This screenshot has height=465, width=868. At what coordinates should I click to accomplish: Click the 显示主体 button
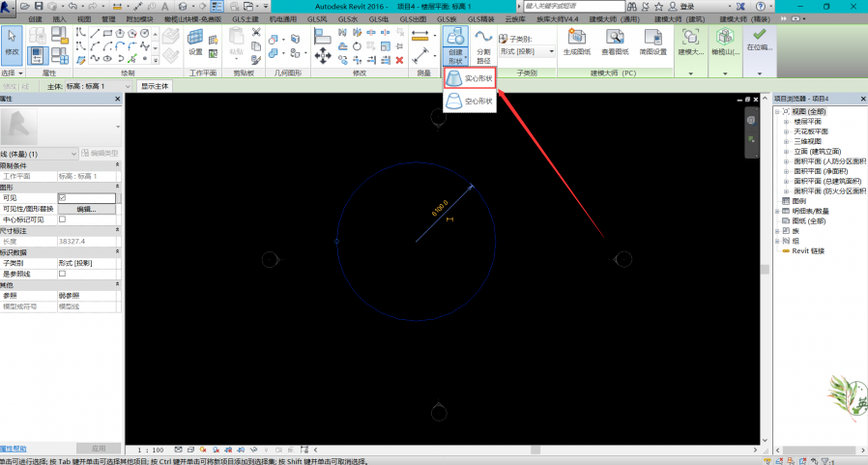(x=155, y=86)
